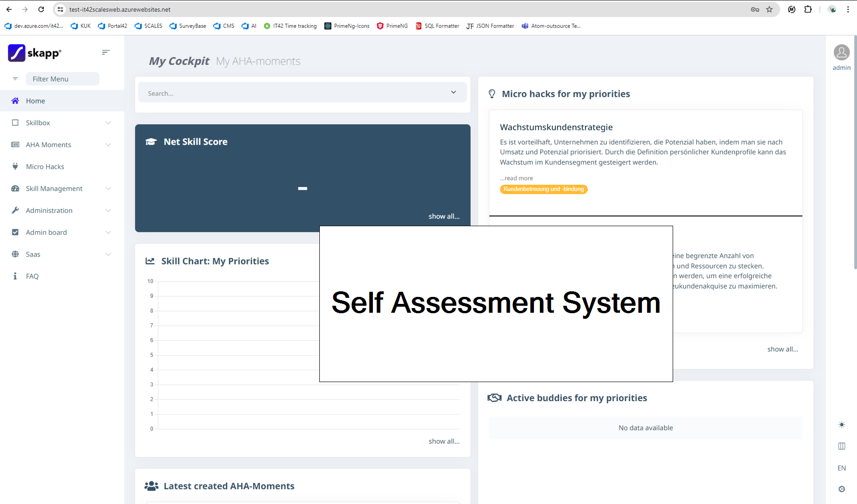Toggle light mode with the sun icon

841,424
